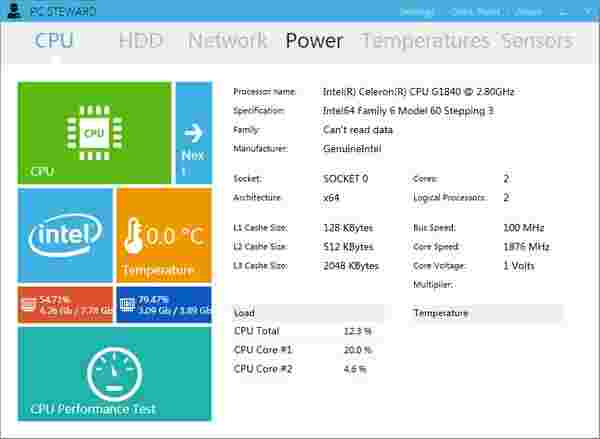This screenshot has width=600, height=439.
Task: Click the "Can't read data" Family value
Action: [x=358, y=130]
